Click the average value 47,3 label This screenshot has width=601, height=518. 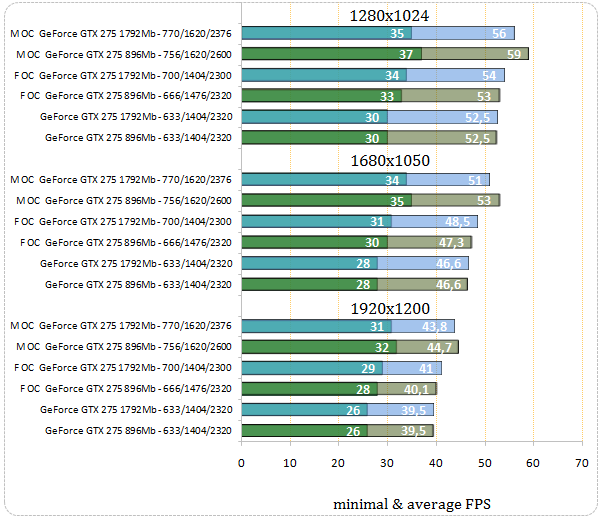(x=452, y=243)
